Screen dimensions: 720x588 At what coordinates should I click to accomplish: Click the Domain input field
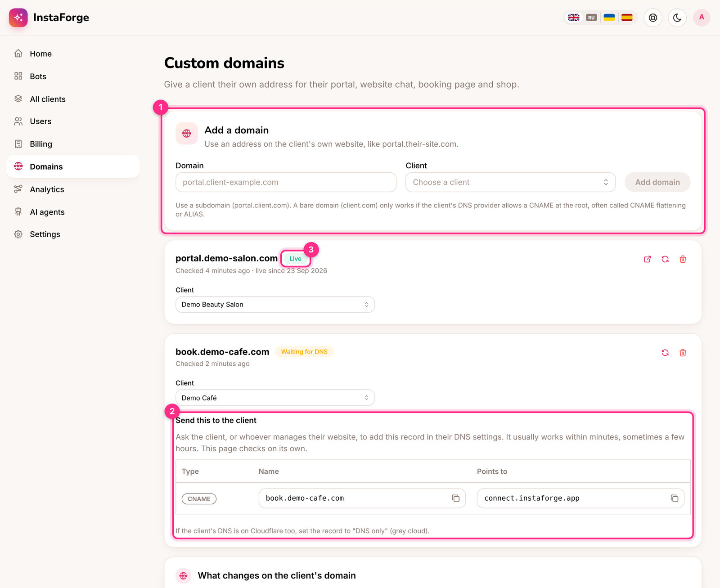click(286, 182)
